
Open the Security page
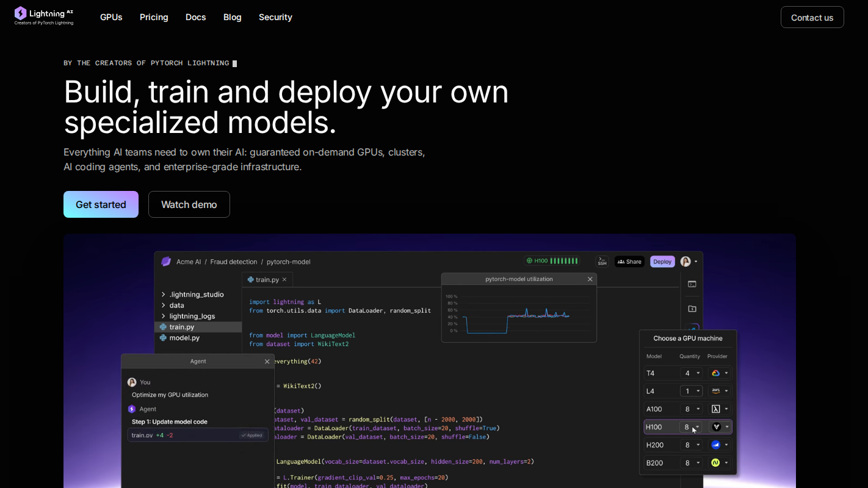point(275,17)
